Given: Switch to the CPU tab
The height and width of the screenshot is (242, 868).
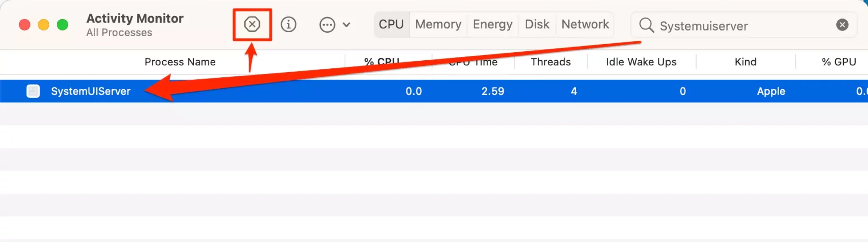Looking at the screenshot, I should point(391,24).
